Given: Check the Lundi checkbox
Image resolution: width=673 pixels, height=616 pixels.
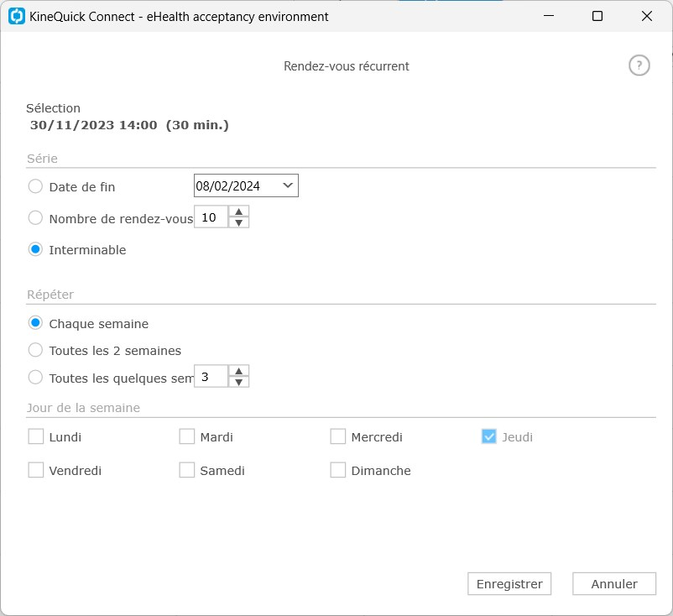Looking at the screenshot, I should [x=35, y=436].
